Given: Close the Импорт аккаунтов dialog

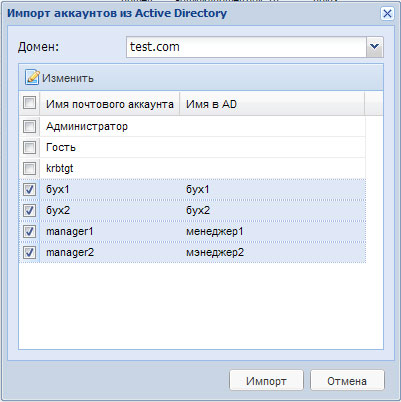Looking at the screenshot, I should (x=387, y=14).
